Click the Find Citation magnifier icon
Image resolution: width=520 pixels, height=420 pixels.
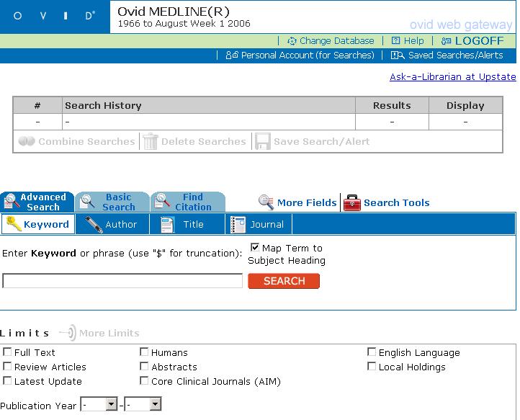click(x=163, y=201)
